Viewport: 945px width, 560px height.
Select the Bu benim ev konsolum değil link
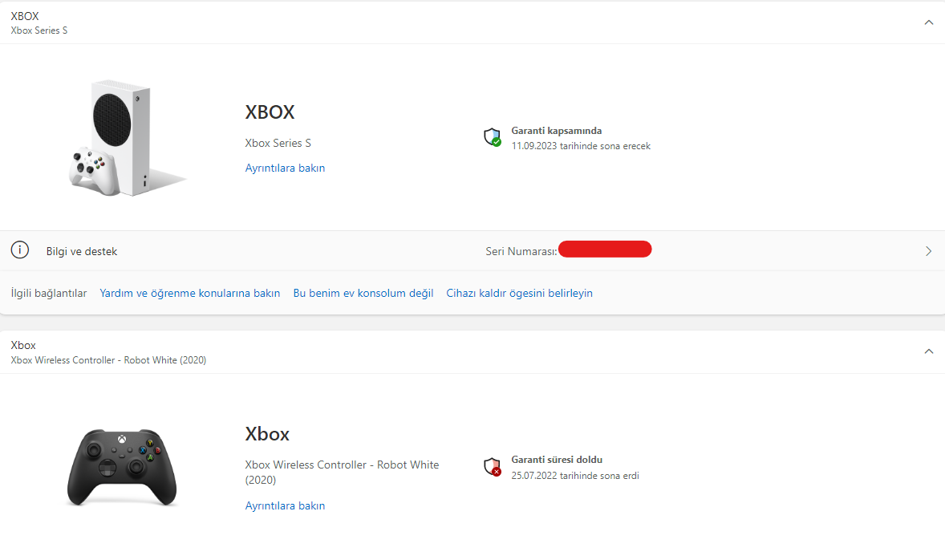point(363,293)
